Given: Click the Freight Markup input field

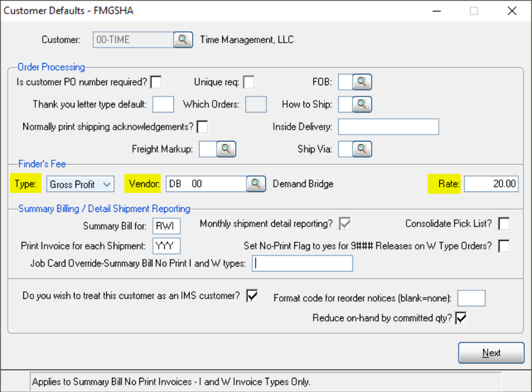Looking at the screenshot, I should coord(208,149).
